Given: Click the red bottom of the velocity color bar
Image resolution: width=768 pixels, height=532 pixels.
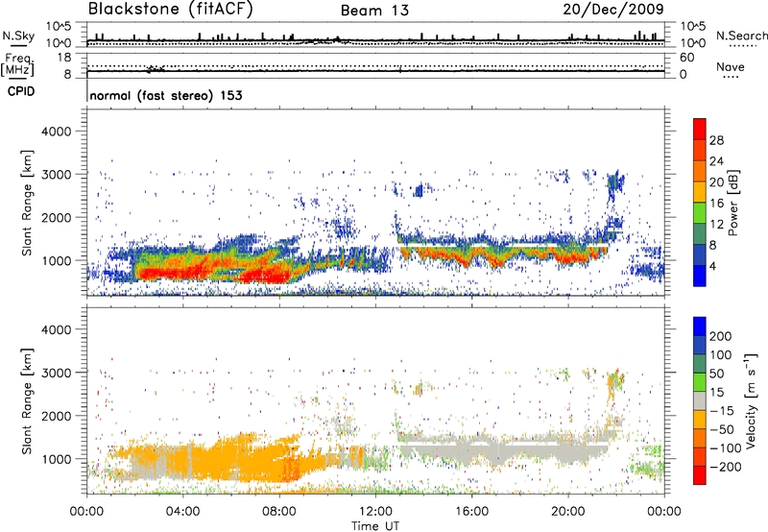Looking at the screenshot, I should (700, 475).
